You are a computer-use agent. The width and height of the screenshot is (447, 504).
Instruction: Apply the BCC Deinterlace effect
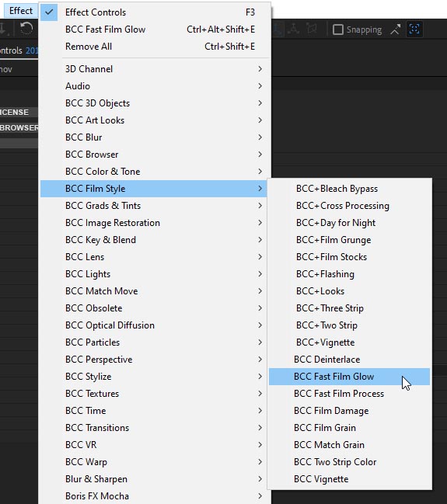pyautogui.click(x=350, y=359)
